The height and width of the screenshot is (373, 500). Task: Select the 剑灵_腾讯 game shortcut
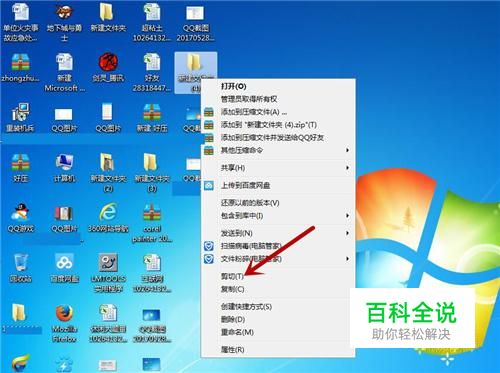[x=108, y=68]
